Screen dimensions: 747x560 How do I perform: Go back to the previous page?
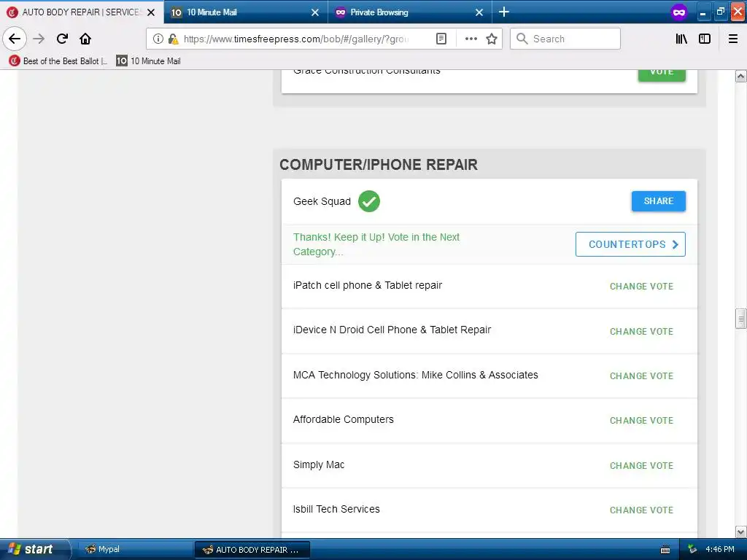[15, 39]
